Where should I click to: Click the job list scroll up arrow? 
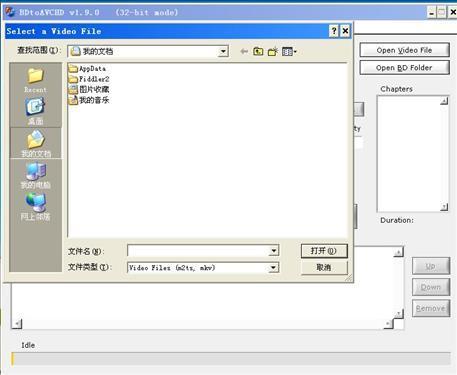pyautogui.click(x=398, y=252)
